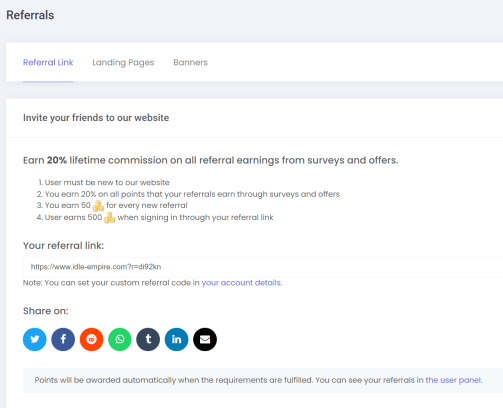Click 'You earn 20% on all points' line
Viewport: 503px width, 408px height.
[x=192, y=194]
